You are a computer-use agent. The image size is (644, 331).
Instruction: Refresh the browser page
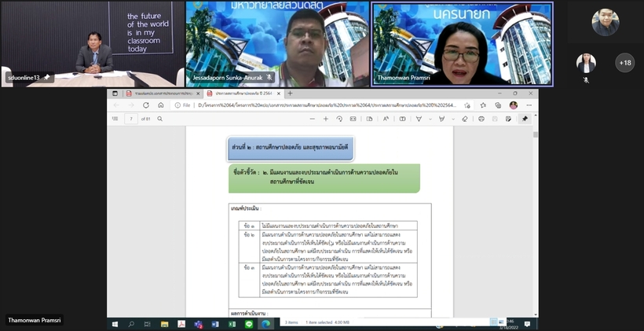tap(146, 105)
